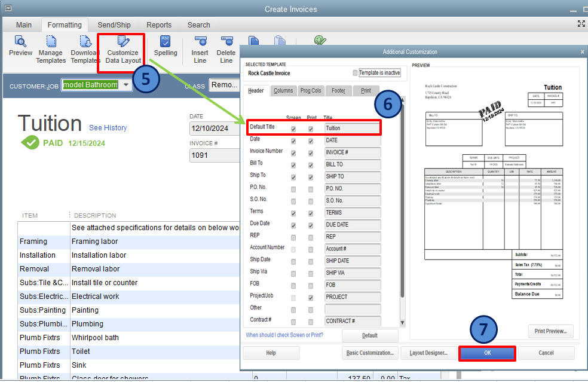The image size is (588, 382).
Task: Insert Line into the invoice
Action: [200, 50]
